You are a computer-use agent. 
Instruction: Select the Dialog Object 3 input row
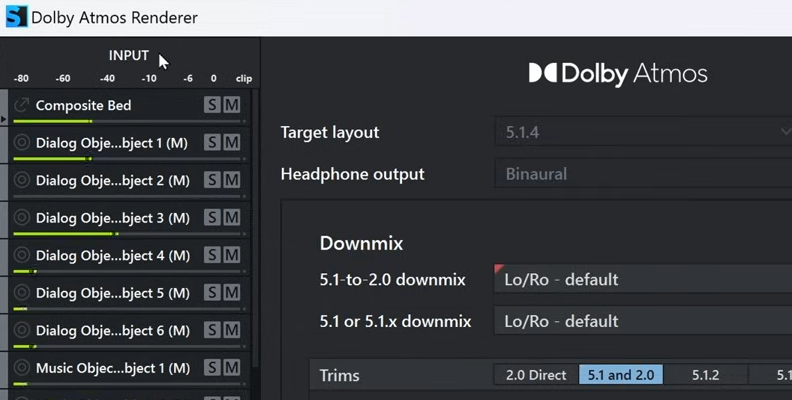click(112, 218)
